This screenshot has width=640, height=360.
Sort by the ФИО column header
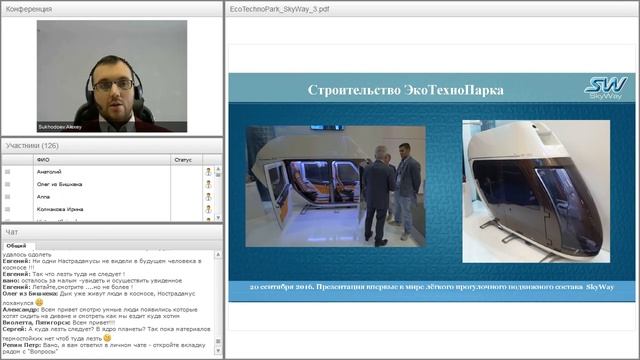tap(102, 160)
